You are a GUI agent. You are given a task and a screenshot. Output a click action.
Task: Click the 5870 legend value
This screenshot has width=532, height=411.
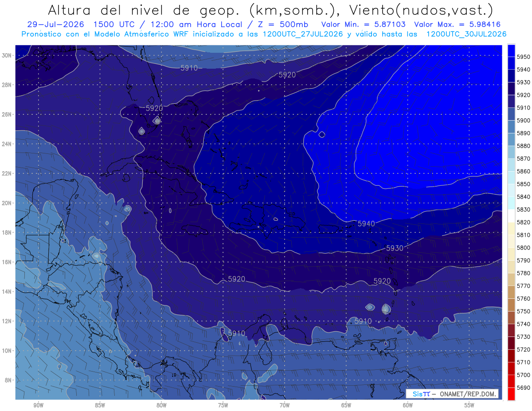[x=523, y=159]
